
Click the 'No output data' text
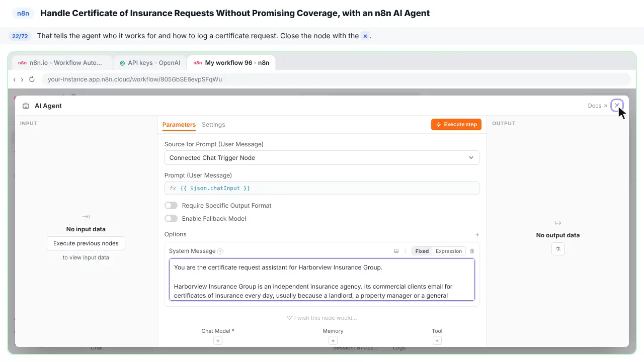click(x=558, y=235)
